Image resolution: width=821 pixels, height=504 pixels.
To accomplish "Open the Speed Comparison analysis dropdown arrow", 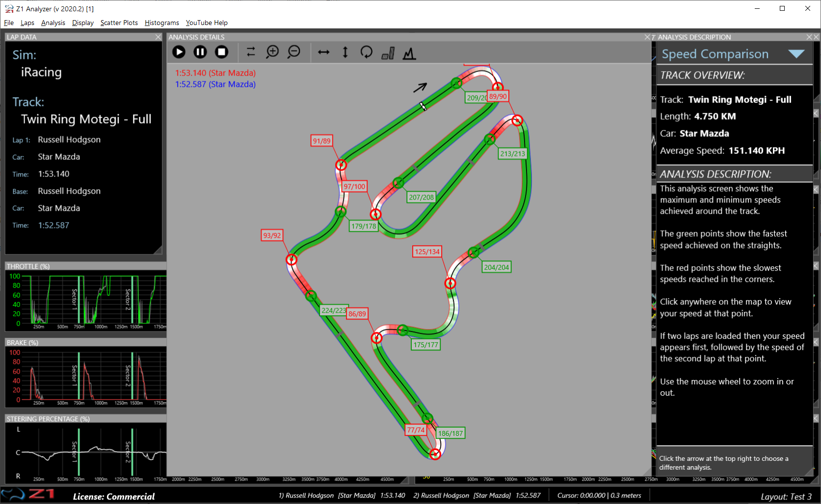I will pyautogui.click(x=796, y=54).
